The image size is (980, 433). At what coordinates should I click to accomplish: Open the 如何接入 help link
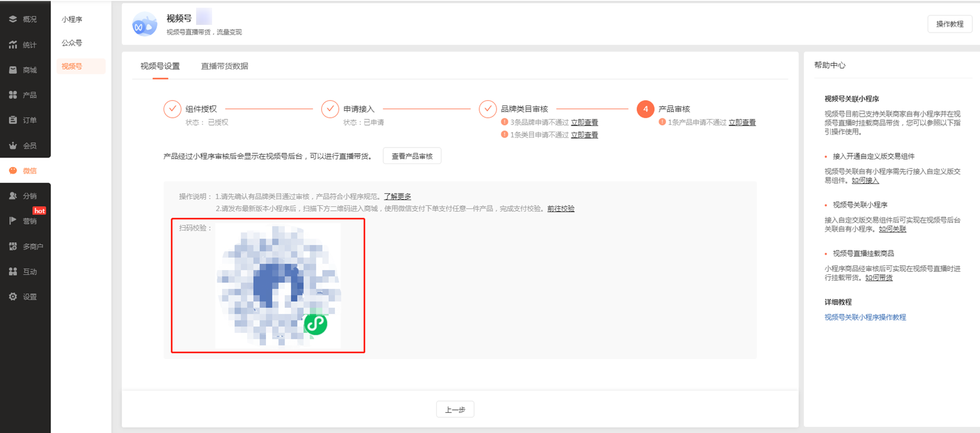[x=865, y=181]
